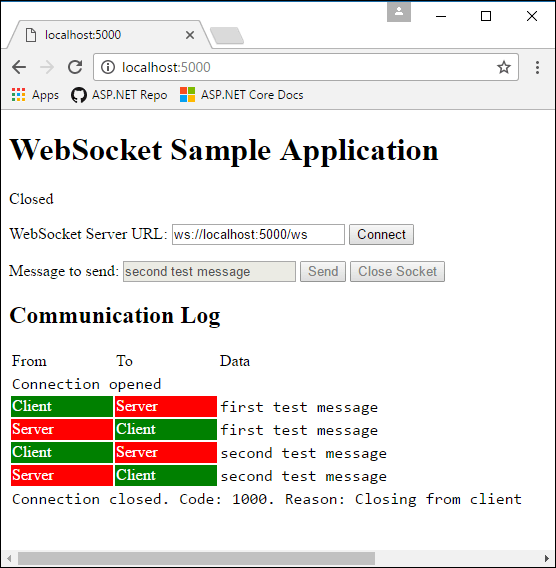Click the scrollbar left arrow
The image size is (556, 568).
click(x=9, y=558)
